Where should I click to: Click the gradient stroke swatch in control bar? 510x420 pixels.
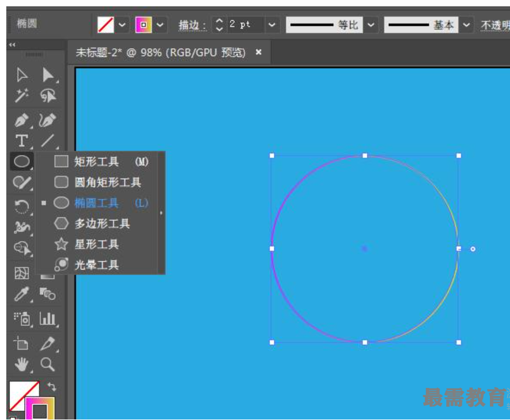tap(143, 25)
